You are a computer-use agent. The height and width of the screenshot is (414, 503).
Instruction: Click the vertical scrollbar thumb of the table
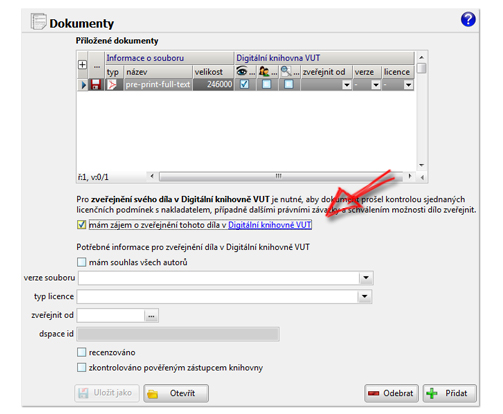click(422, 68)
